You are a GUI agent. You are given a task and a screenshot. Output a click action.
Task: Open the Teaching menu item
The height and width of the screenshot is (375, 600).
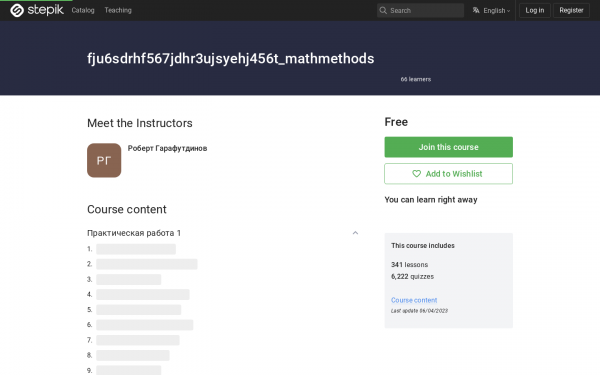coord(118,10)
